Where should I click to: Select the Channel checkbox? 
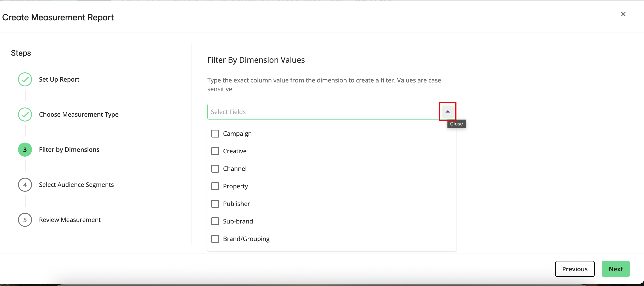[x=215, y=168]
